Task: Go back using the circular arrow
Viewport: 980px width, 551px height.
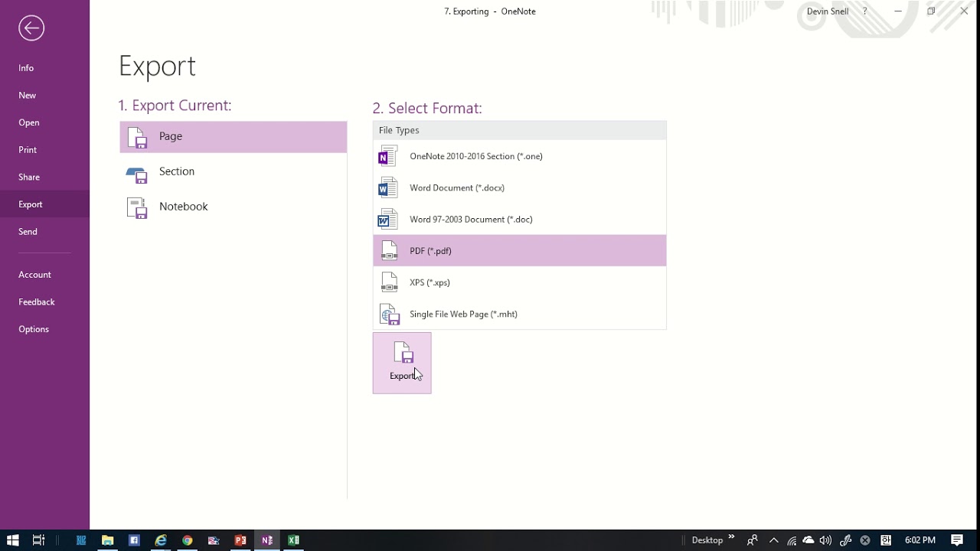Action: (31, 28)
